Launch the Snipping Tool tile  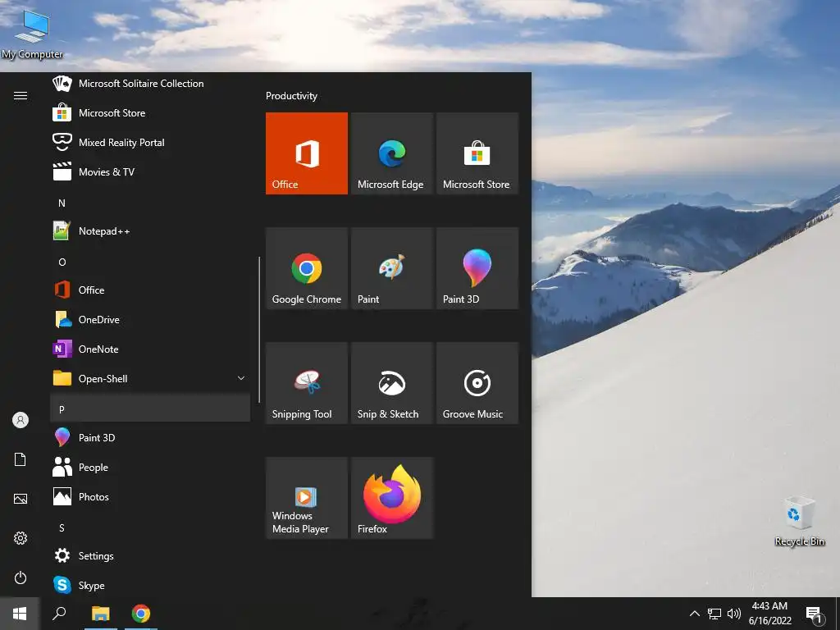point(307,383)
